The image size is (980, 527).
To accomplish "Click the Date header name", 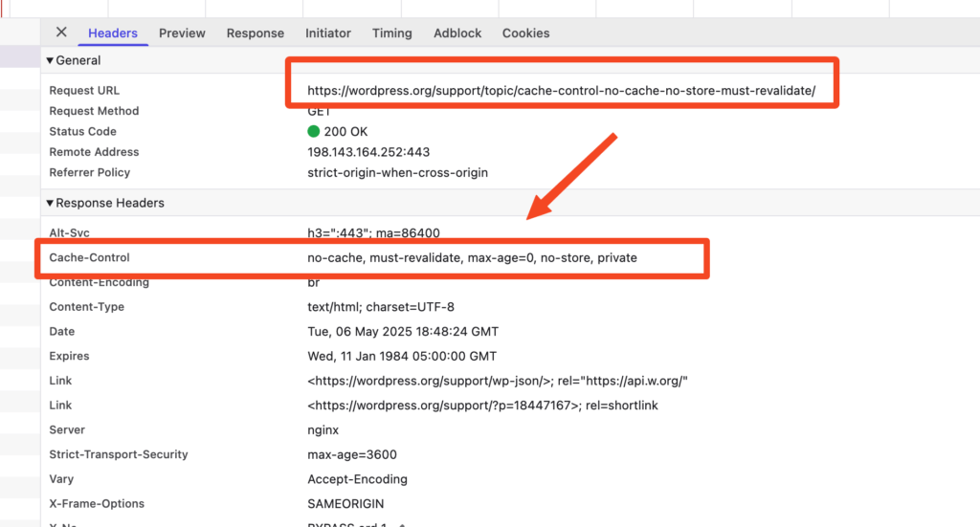I will 62,332.
